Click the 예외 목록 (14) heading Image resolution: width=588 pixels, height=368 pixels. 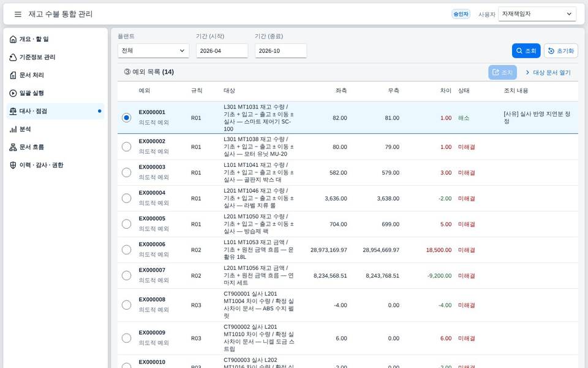point(149,72)
